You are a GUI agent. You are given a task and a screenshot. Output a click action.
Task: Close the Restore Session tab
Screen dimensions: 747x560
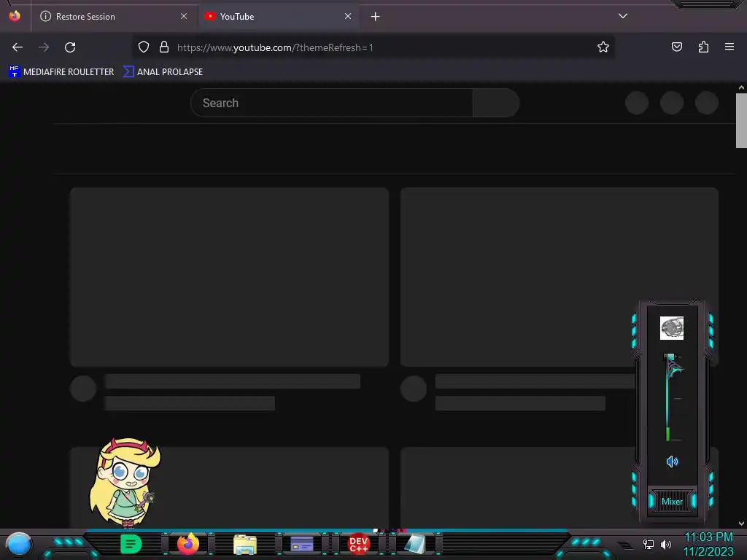pyautogui.click(x=184, y=16)
